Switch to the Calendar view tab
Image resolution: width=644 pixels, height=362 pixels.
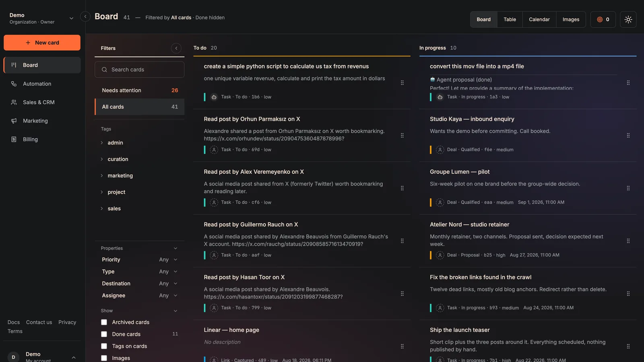pyautogui.click(x=539, y=19)
